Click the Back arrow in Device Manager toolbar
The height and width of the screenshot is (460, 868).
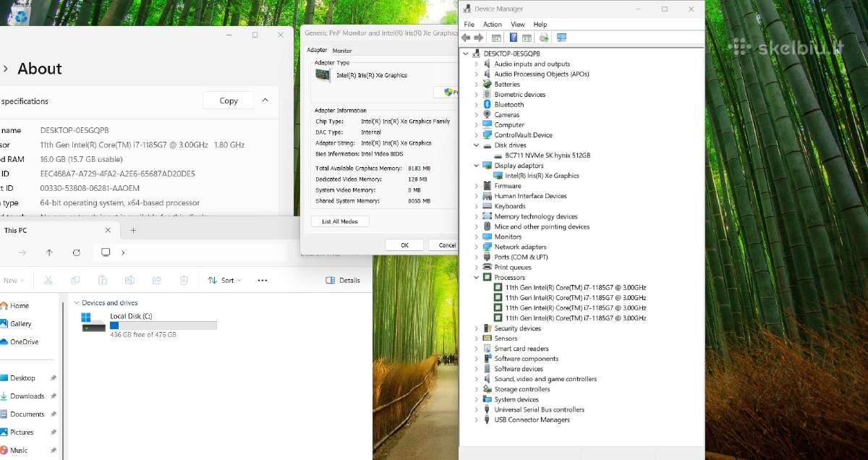(x=467, y=38)
